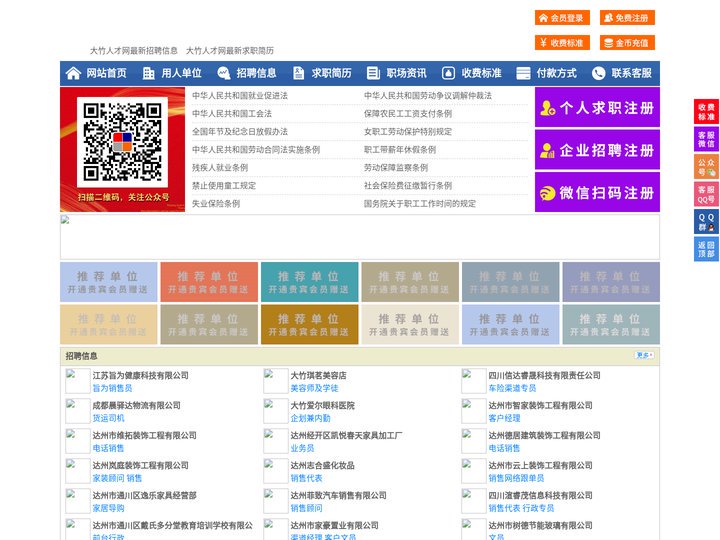Open 客服QQ号 pink floating sidebar button
This screenshot has width=720, height=540.
[706, 194]
